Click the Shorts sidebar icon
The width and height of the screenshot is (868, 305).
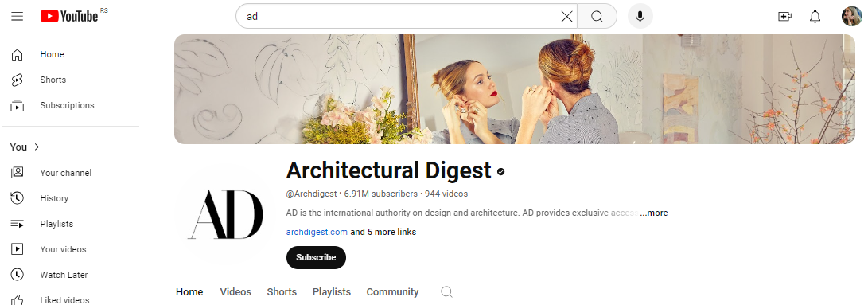click(x=18, y=80)
